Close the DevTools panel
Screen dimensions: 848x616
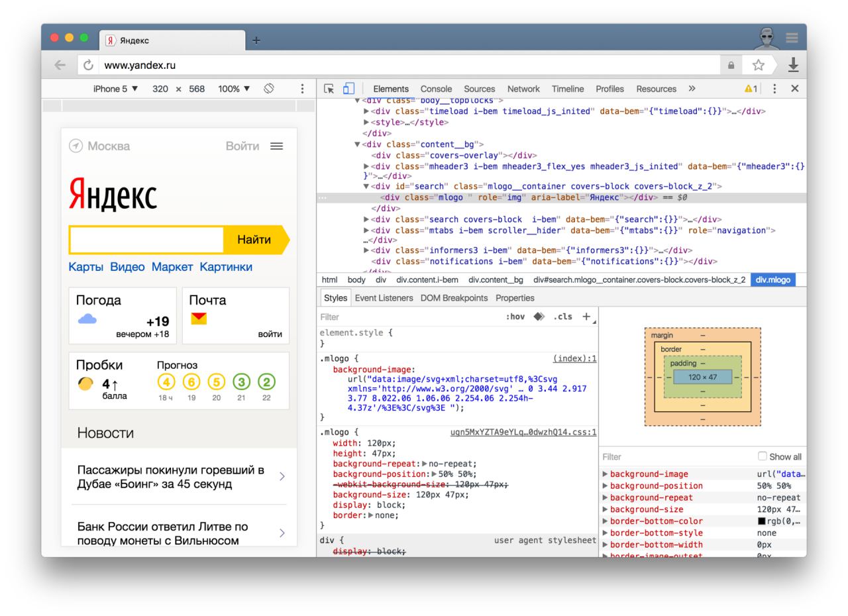[x=795, y=89]
